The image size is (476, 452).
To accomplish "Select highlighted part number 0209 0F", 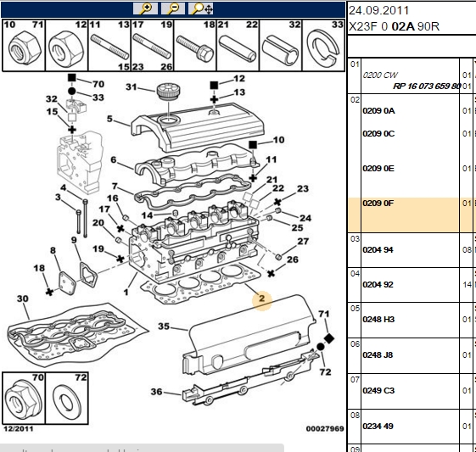I will click(x=378, y=203).
